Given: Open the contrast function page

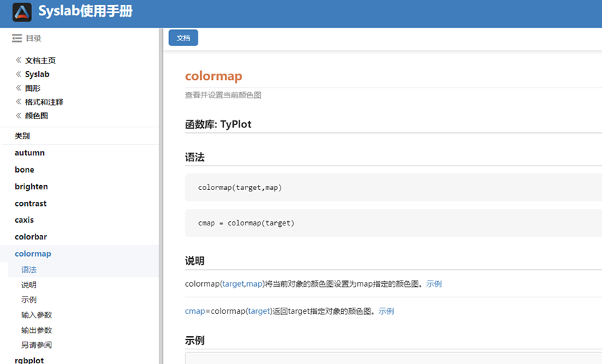Looking at the screenshot, I should click(x=31, y=203).
